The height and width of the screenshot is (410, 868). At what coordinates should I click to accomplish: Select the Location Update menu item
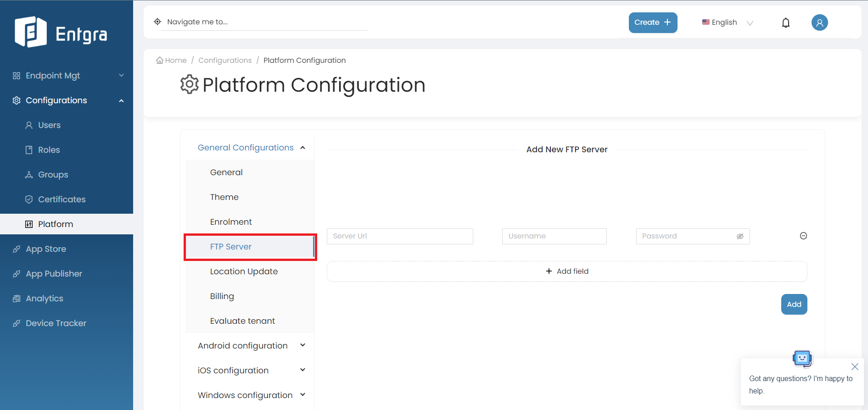244,271
